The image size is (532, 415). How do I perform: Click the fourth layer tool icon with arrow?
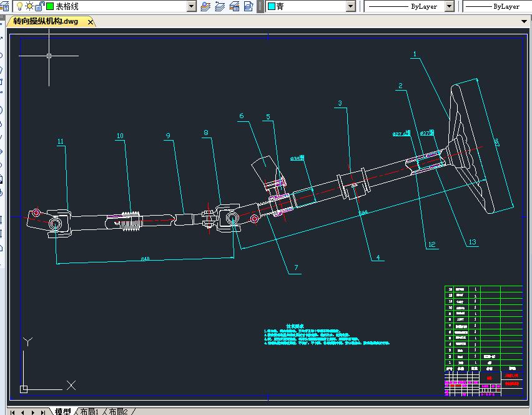pyautogui.click(x=249, y=6)
